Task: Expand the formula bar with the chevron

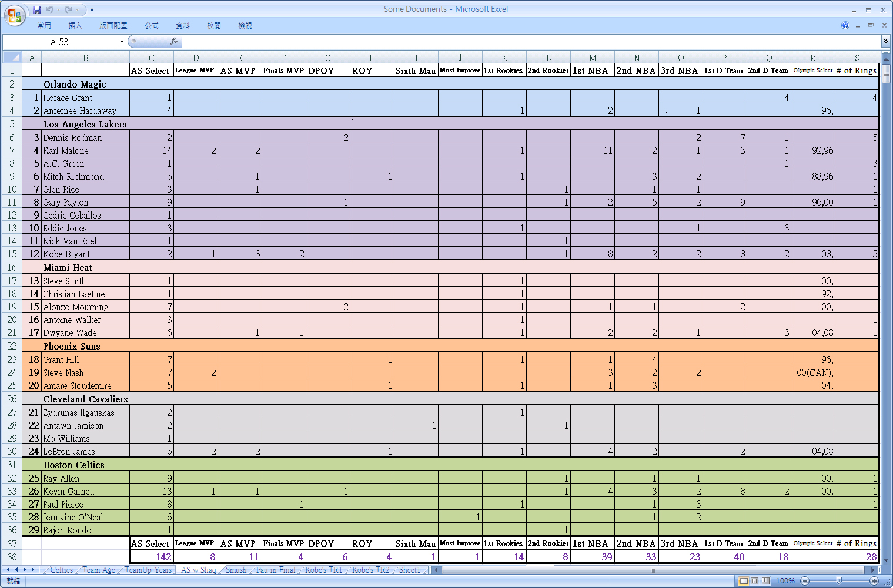Action: (x=885, y=41)
